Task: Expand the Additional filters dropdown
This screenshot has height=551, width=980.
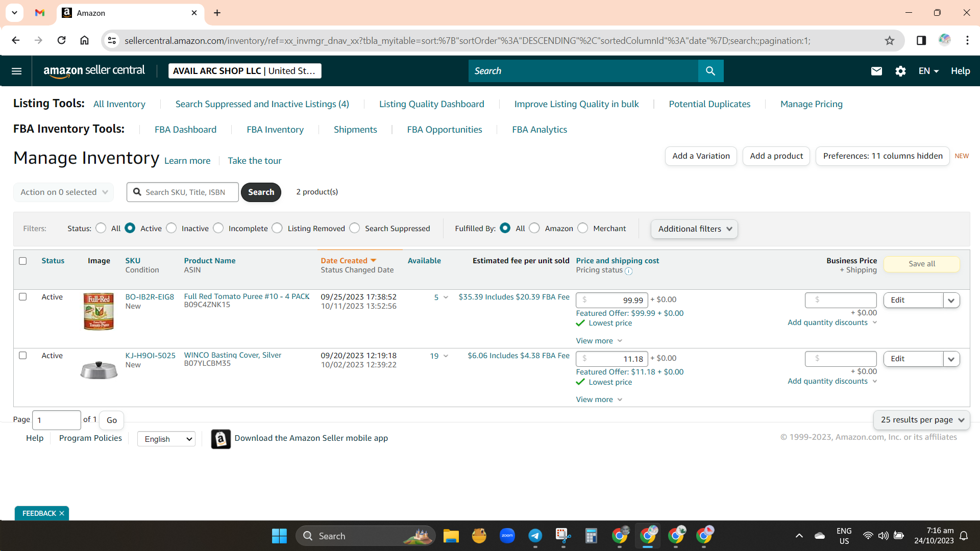Action: tap(694, 229)
